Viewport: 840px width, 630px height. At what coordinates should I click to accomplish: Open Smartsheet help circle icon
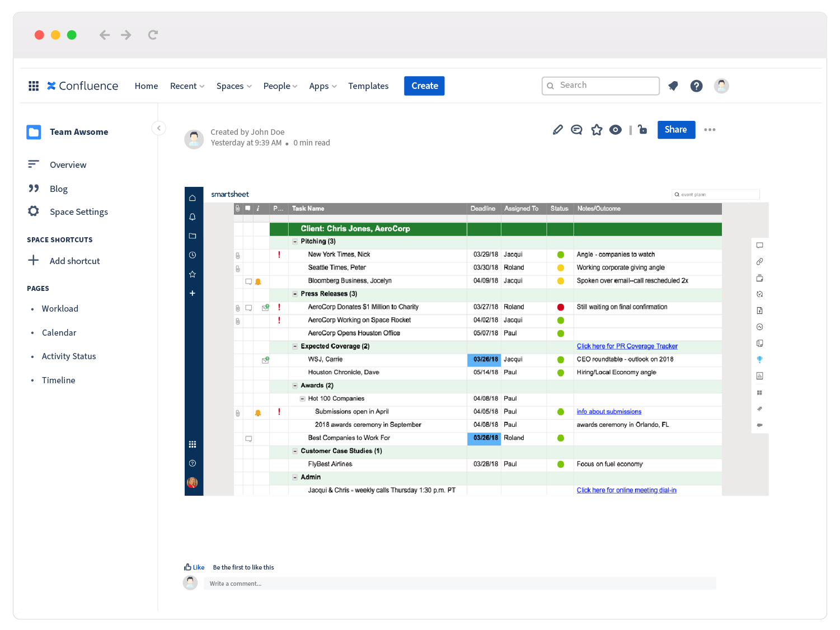coord(193,463)
